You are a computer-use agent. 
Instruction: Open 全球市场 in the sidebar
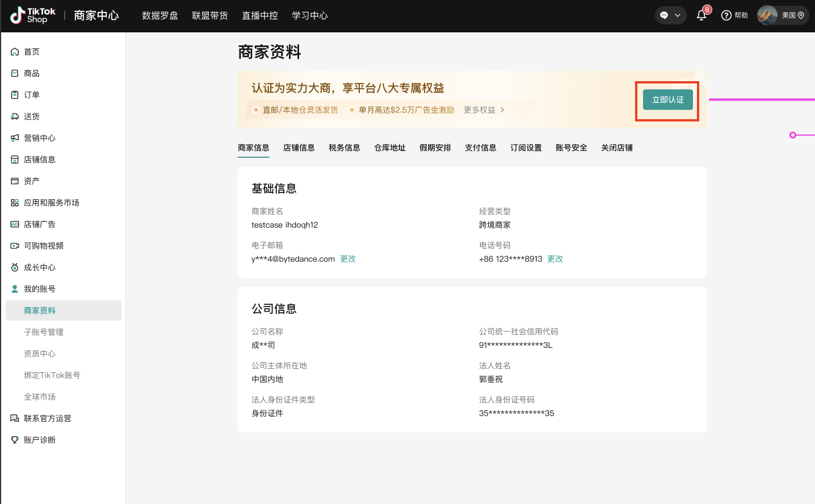click(x=40, y=397)
